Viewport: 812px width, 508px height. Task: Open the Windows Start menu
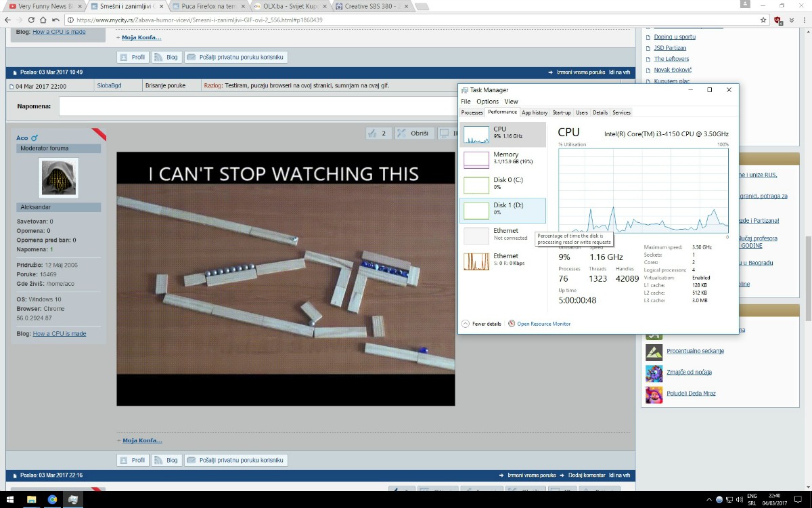pyautogui.click(x=11, y=500)
